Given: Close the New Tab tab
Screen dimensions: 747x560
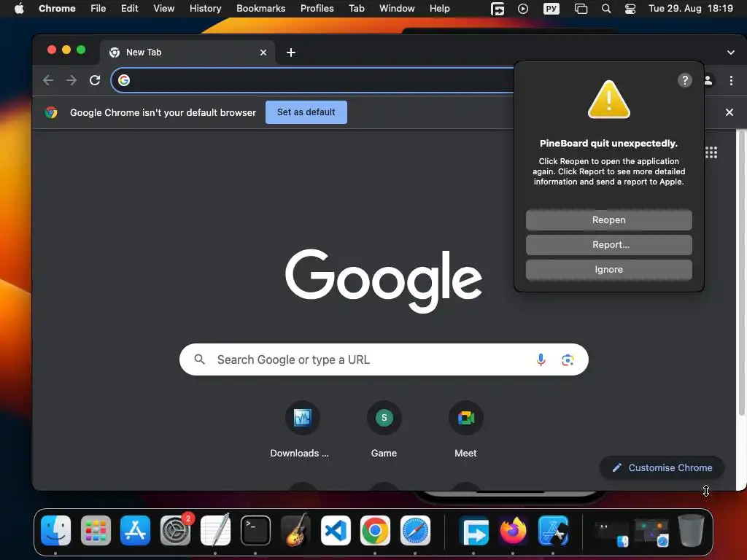Looking at the screenshot, I should point(263,52).
